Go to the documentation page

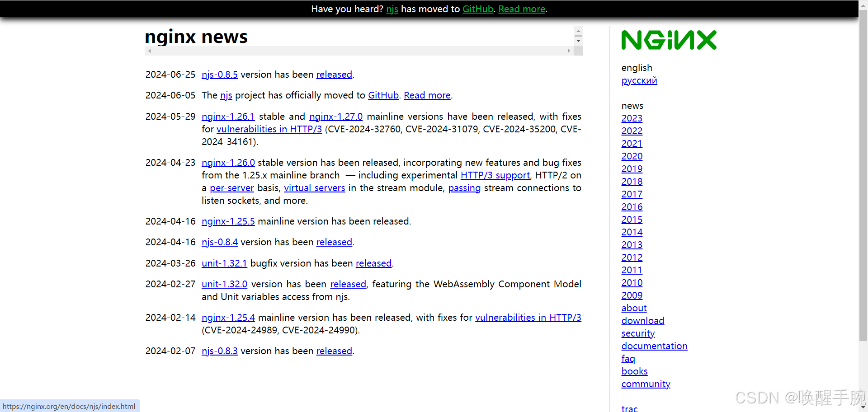click(654, 346)
